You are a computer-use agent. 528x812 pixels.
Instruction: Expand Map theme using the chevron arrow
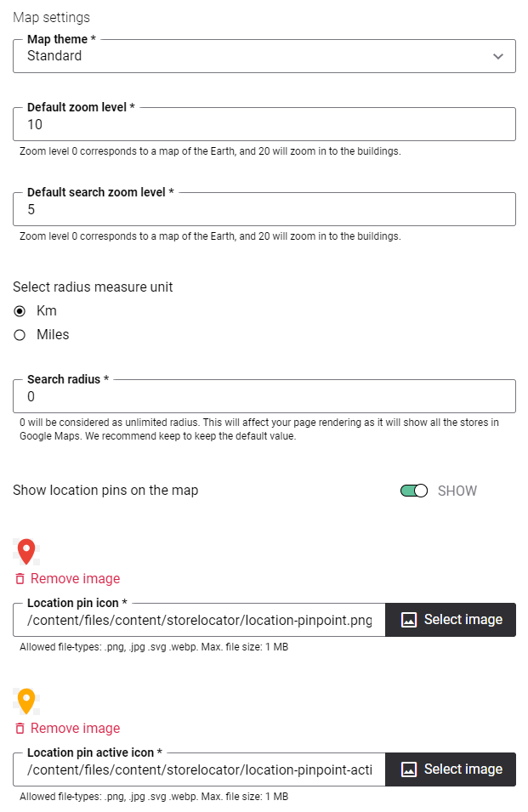tap(498, 56)
